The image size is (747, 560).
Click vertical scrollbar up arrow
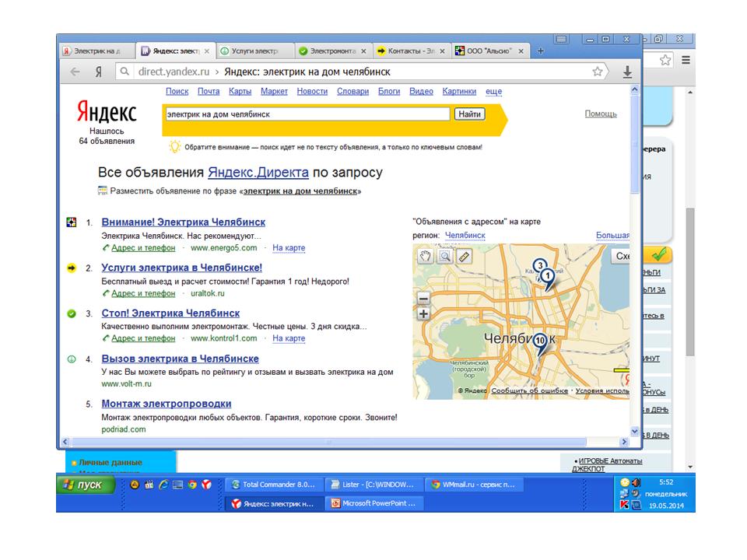[635, 89]
